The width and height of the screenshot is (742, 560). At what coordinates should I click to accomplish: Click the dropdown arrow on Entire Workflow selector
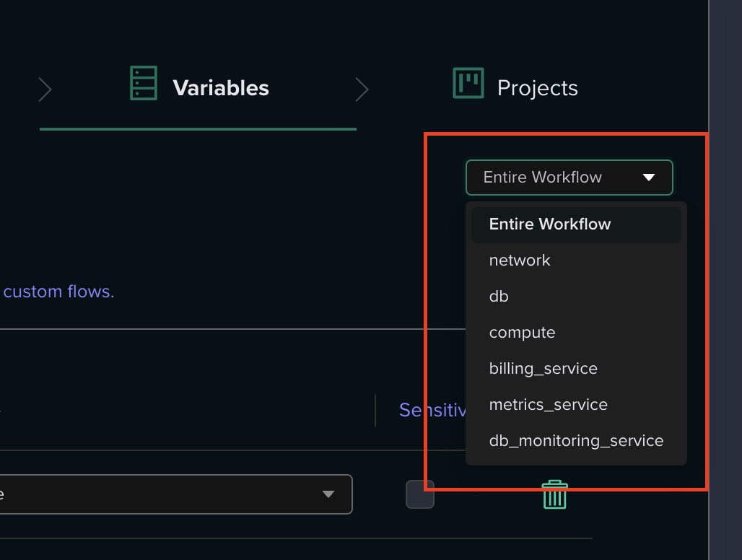[649, 177]
